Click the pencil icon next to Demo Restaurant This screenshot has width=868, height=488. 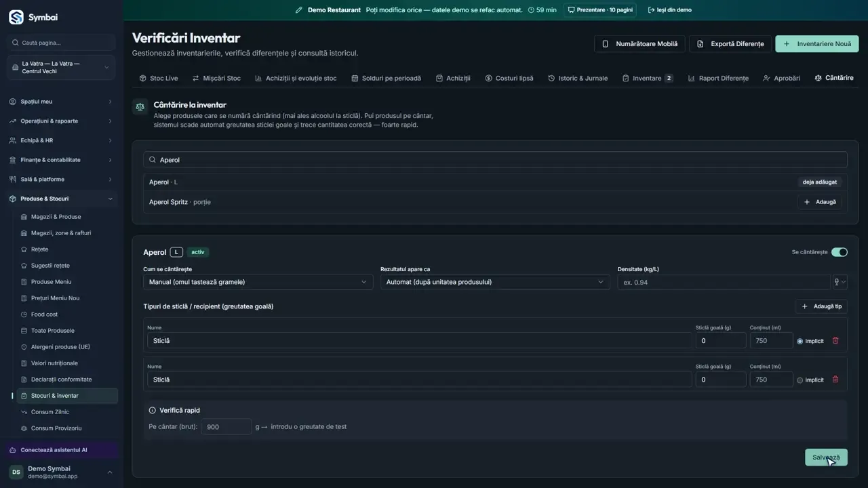299,10
